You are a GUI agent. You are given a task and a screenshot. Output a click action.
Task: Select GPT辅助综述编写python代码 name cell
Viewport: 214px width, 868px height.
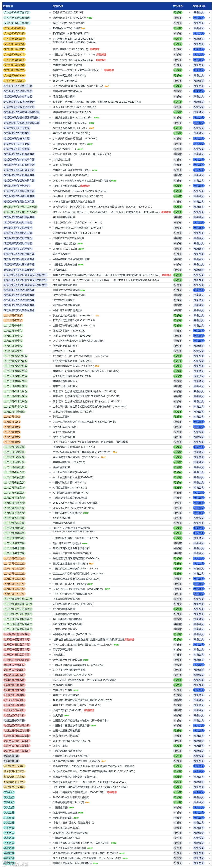click(x=112, y=802)
